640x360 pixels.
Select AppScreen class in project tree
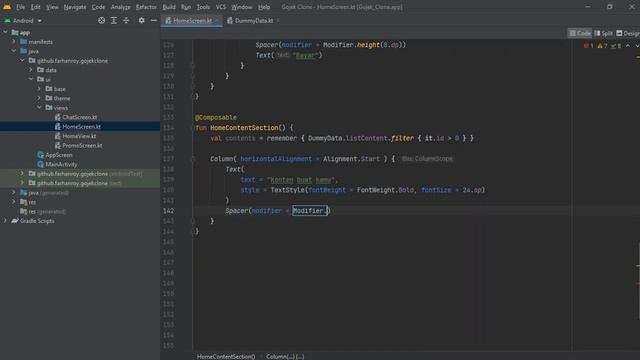(x=58, y=155)
